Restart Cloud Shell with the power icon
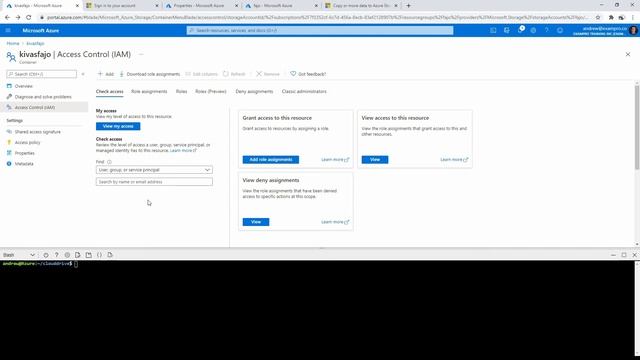Viewport: 640px width, 360px height. [46, 255]
